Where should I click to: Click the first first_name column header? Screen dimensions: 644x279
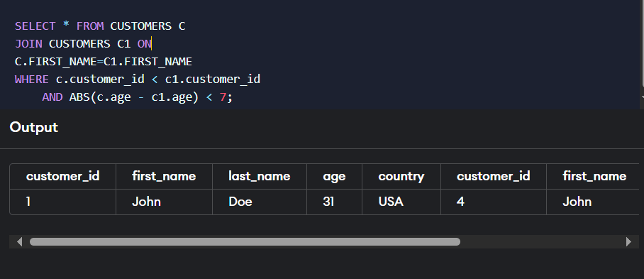164,176
